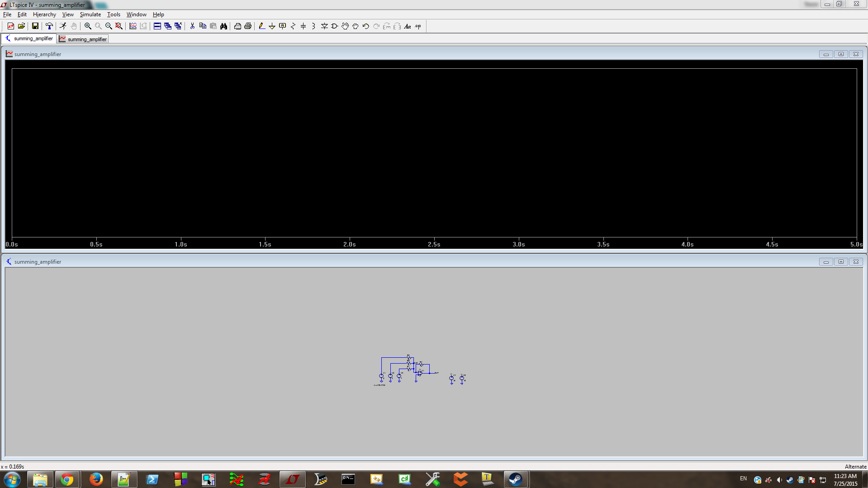Zoom to fit the full schematic
Image resolution: width=868 pixels, height=488 pixels.
click(x=119, y=26)
